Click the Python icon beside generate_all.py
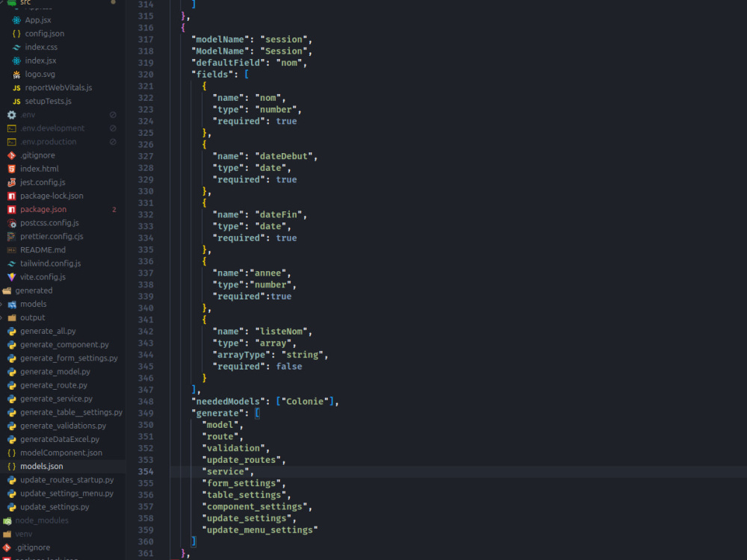The image size is (747, 560). 12,331
